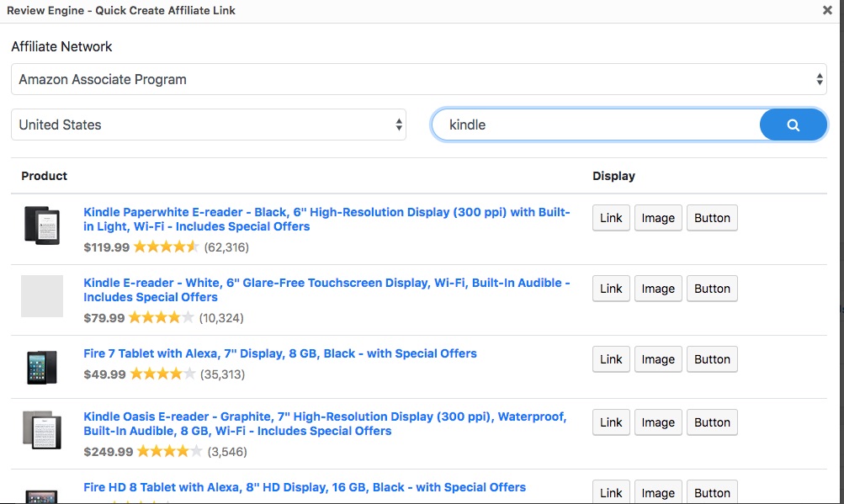The image size is (844, 504).
Task: Close the Quick Create Affiliate Link dialog
Action: point(827,10)
